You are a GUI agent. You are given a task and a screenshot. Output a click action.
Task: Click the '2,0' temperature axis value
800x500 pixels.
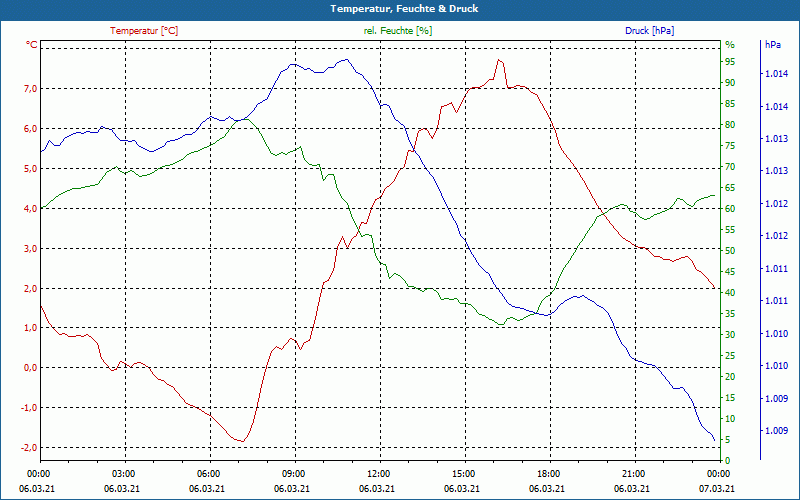click(x=31, y=288)
